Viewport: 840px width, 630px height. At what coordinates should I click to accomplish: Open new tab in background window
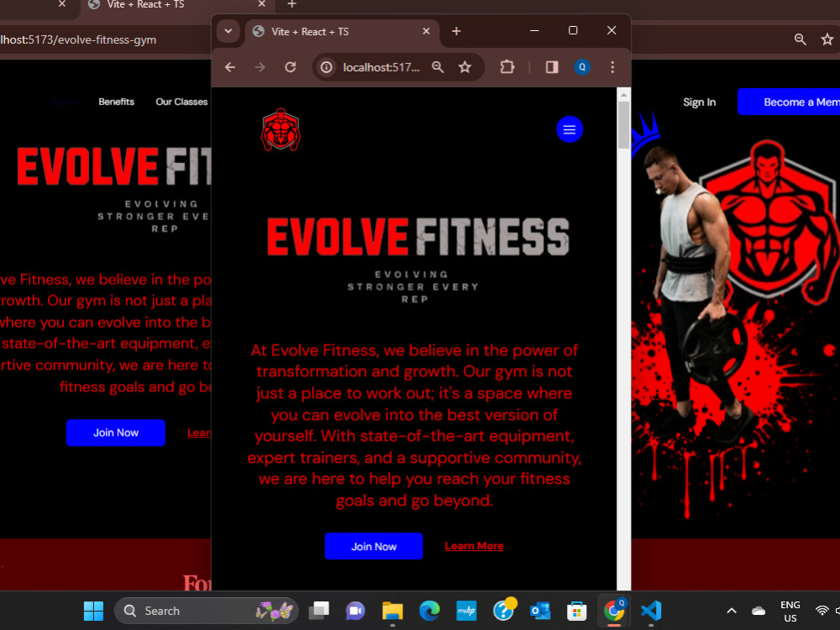[291, 4]
